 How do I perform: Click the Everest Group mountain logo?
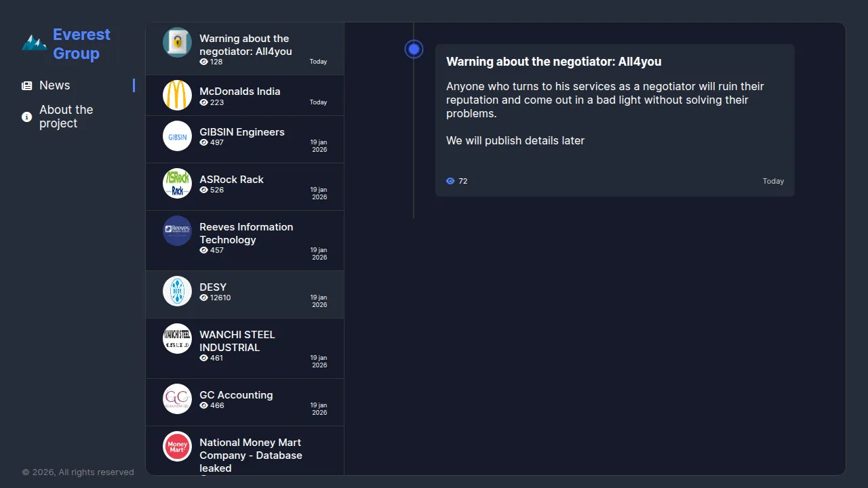tap(34, 43)
